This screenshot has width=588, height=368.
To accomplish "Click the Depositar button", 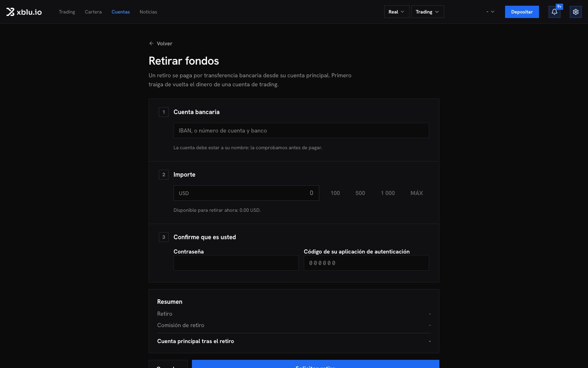I will point(522,12).
